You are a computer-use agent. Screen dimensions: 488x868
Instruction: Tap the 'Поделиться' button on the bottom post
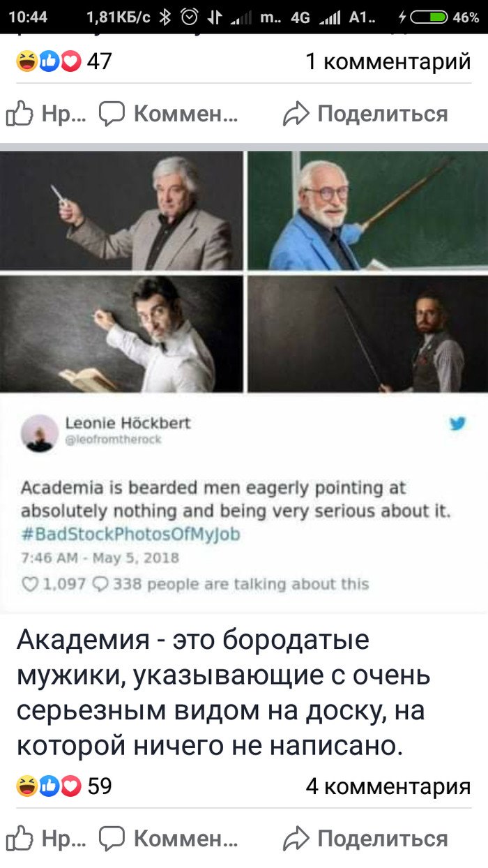[383, 838]
